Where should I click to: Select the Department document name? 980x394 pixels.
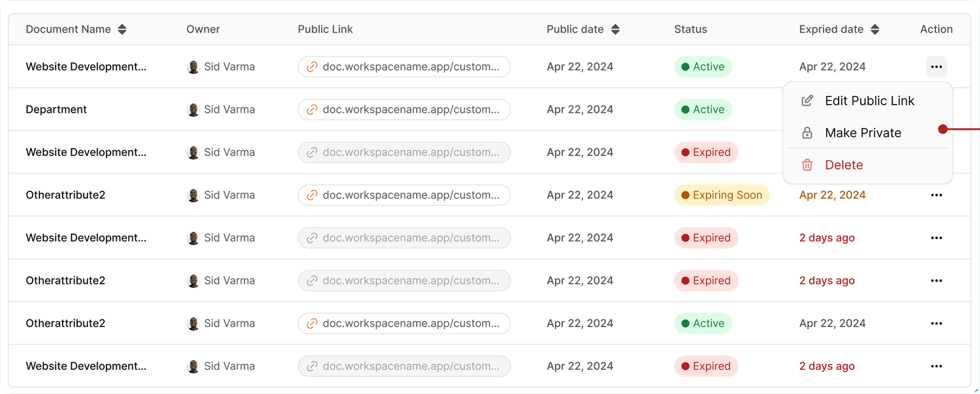pyautogui.click(x=56, y=109)
